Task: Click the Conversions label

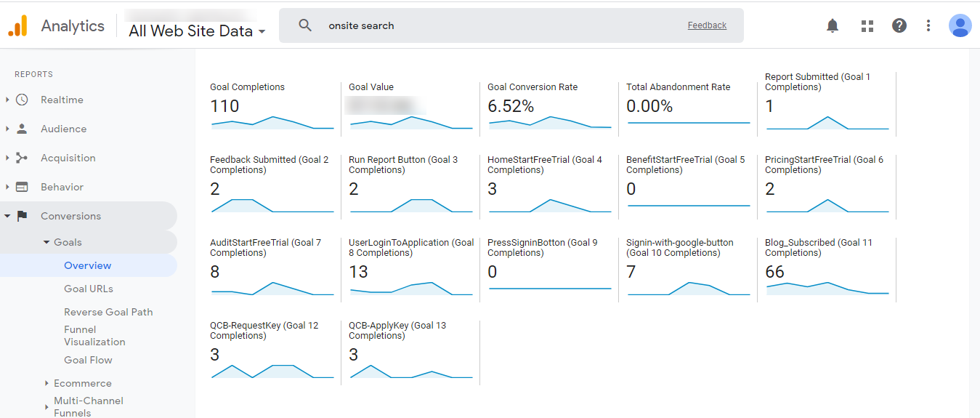Action: (x=70, y=216)
